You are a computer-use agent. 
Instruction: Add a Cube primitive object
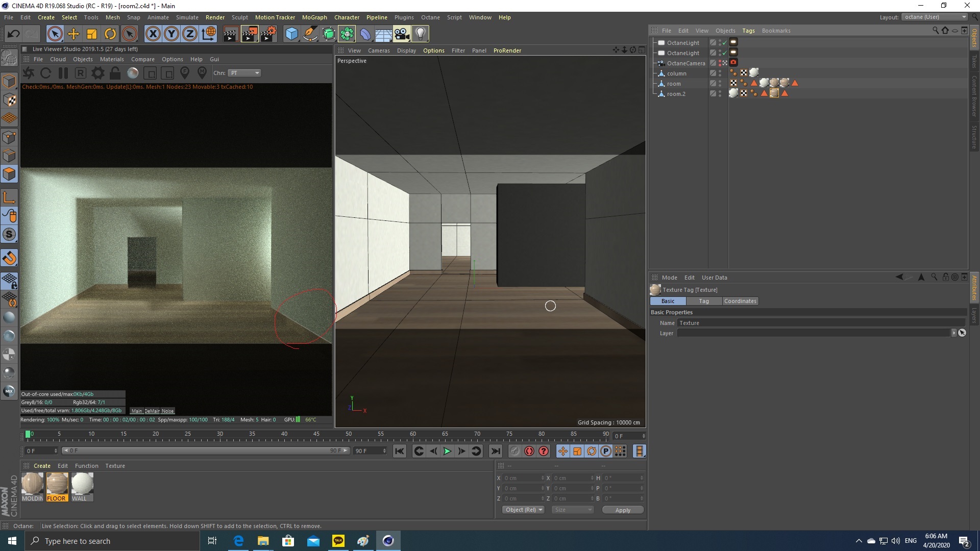click(291, 34)
